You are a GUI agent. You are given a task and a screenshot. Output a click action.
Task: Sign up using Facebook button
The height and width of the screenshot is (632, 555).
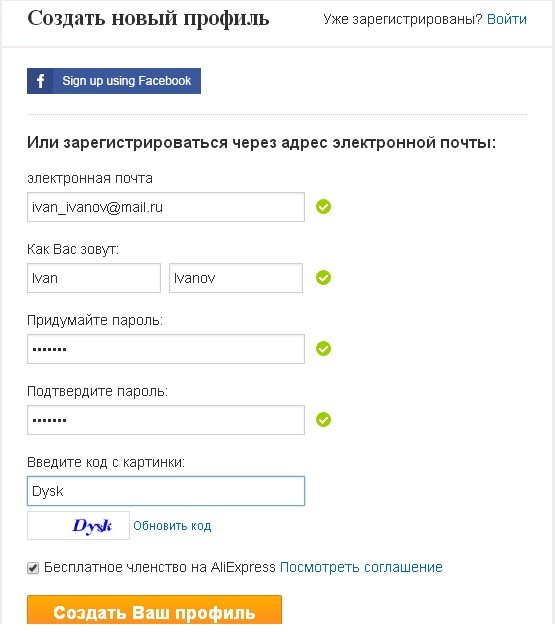pyautogui.click(x=114, y=81)
